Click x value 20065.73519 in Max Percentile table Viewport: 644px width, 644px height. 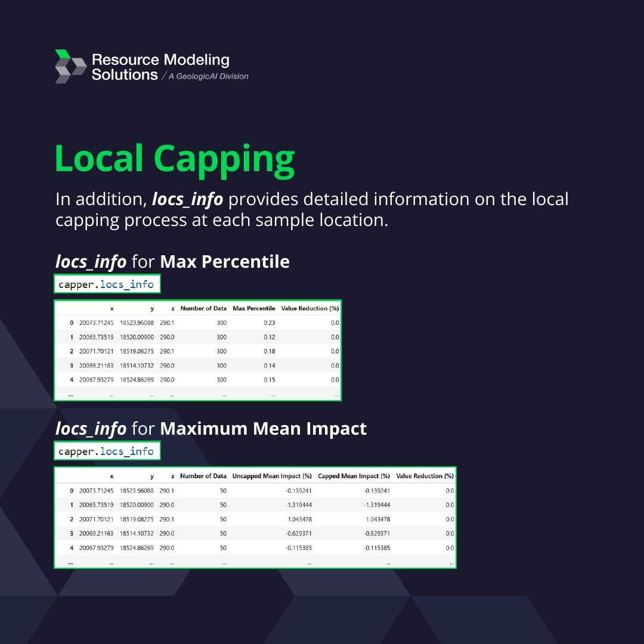pyautogui.click(x=96, y=337)
